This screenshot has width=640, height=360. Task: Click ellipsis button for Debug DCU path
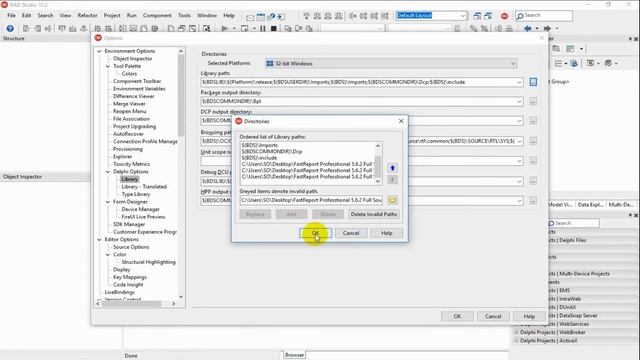[x=533, y=181]
